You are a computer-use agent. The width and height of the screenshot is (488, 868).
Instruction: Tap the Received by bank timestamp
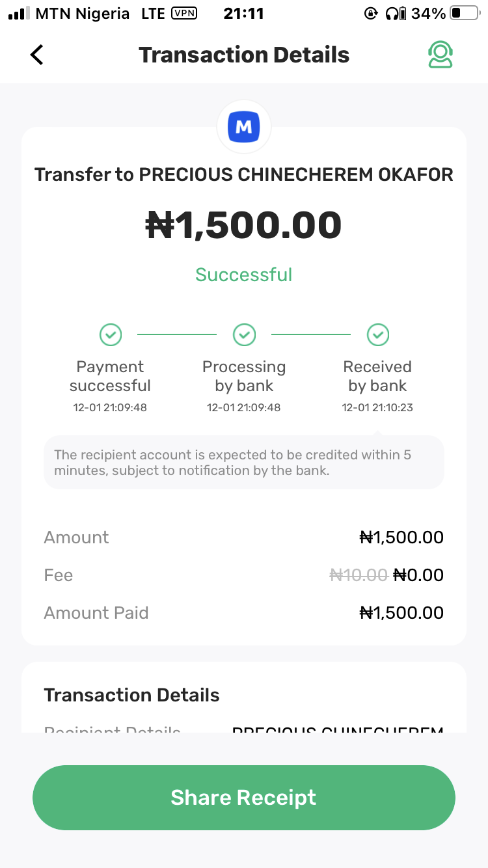tap(377, 408)
